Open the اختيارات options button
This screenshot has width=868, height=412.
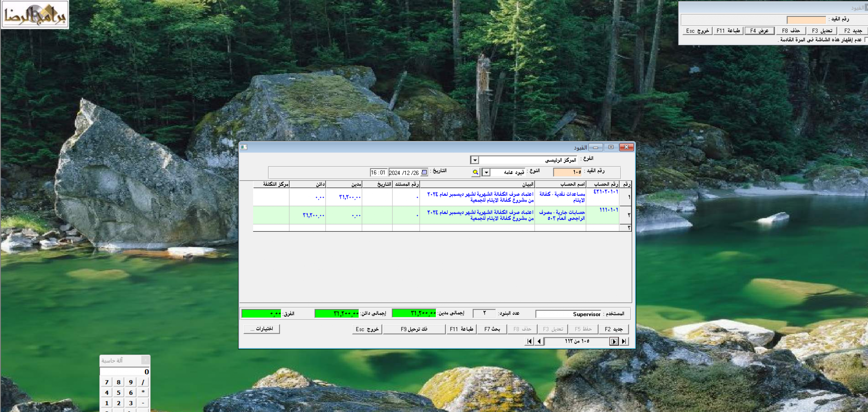[262, 329]
